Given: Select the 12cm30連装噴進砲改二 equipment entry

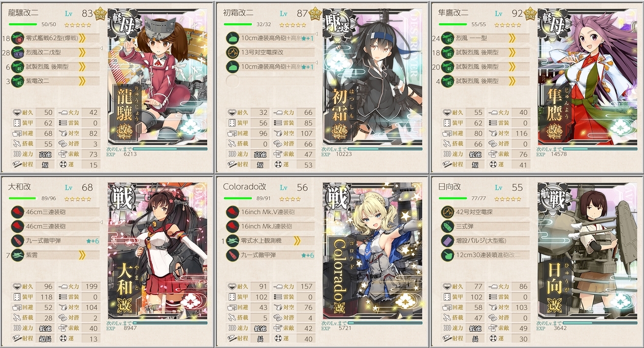Looking at the screenshot, I should pos(485,255).
